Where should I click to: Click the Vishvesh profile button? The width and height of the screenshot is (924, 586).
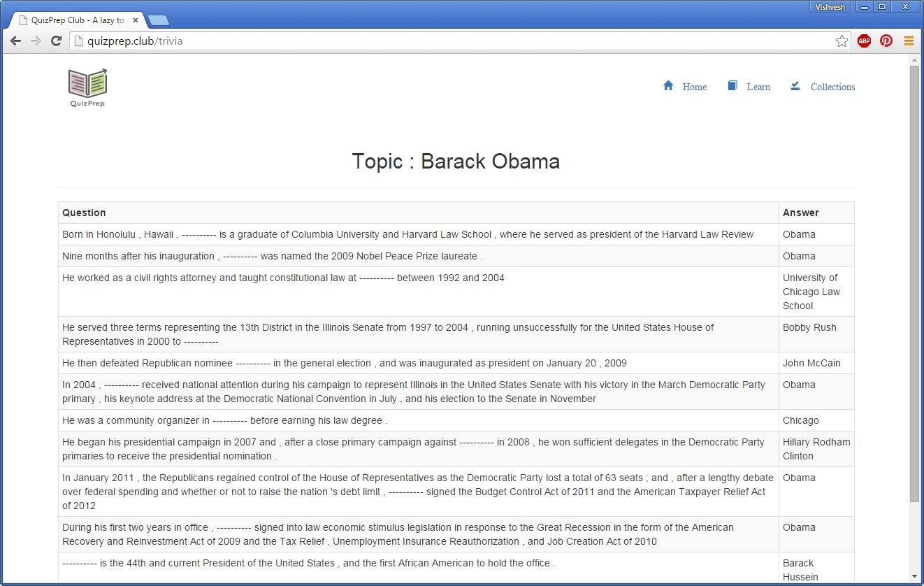click(x=830, y=7)
